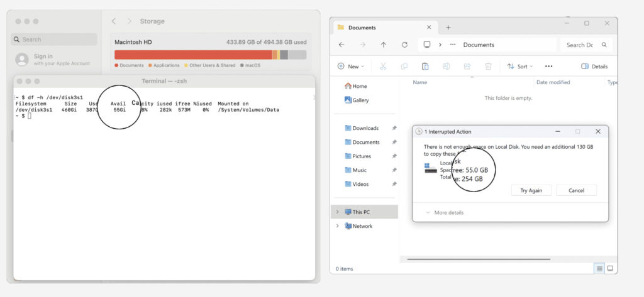644x297 pixels.
Task: Toggle the Details pane button
Action: pyautogui.click(x=594, y=67)
